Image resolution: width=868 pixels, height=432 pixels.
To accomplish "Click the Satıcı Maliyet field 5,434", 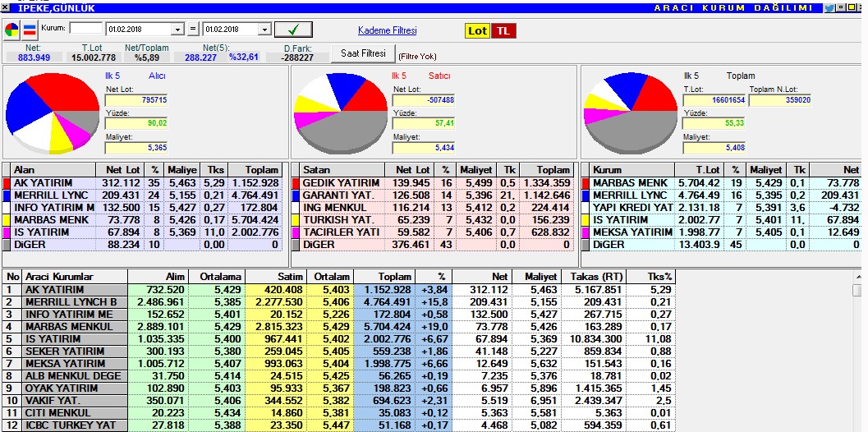I will 424,148.
